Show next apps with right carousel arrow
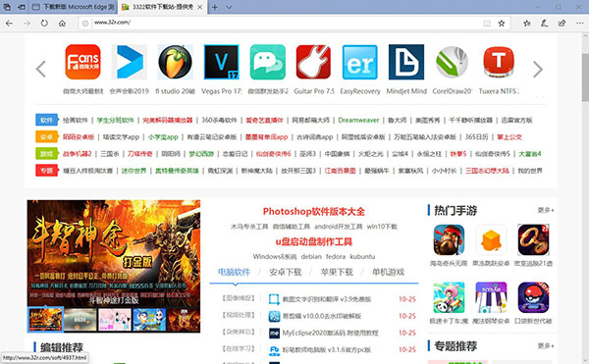Image resolution: width=589 pixels, height=364 pixels. [538, 69]
